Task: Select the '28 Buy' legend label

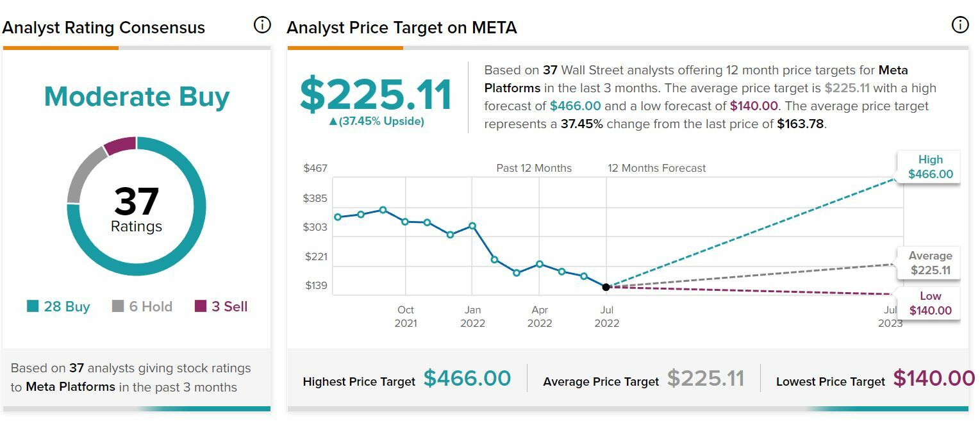Action: click(67, 306)
